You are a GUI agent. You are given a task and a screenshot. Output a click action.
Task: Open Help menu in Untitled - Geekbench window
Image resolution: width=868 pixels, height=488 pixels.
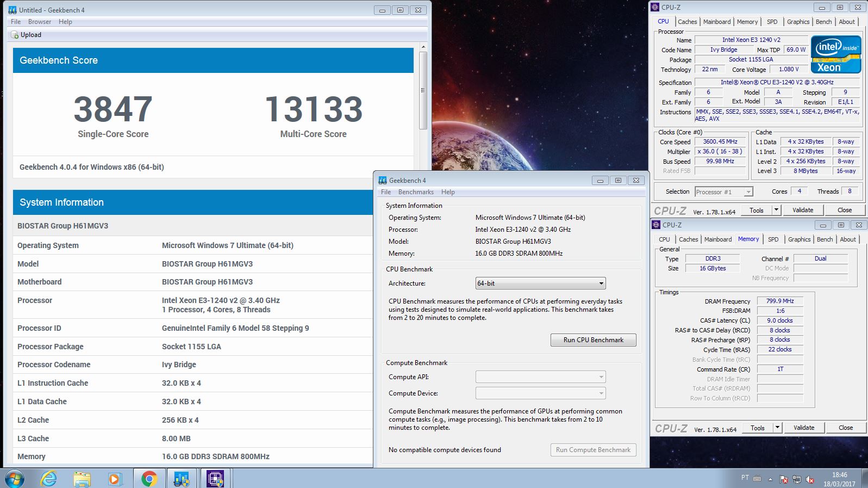65,22
